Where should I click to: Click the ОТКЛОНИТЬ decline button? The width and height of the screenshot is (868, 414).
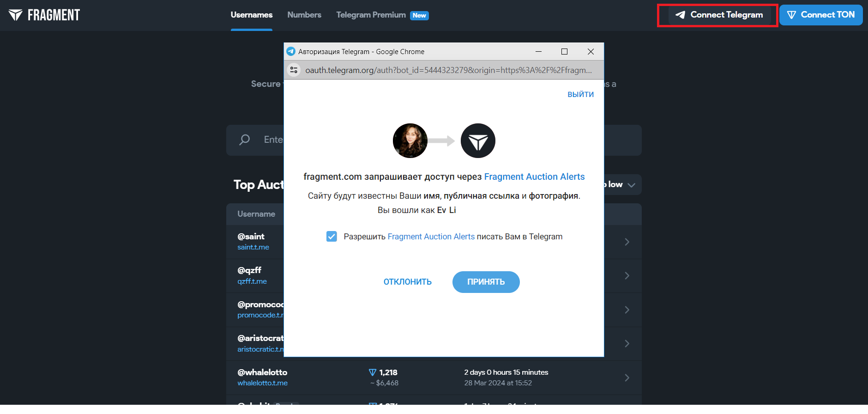click(x=408, y=282)
